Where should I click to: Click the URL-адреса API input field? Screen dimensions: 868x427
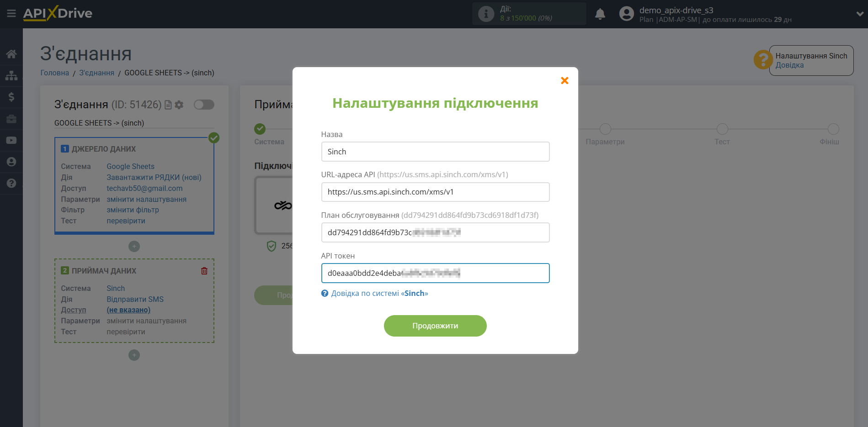click(435, 192)
